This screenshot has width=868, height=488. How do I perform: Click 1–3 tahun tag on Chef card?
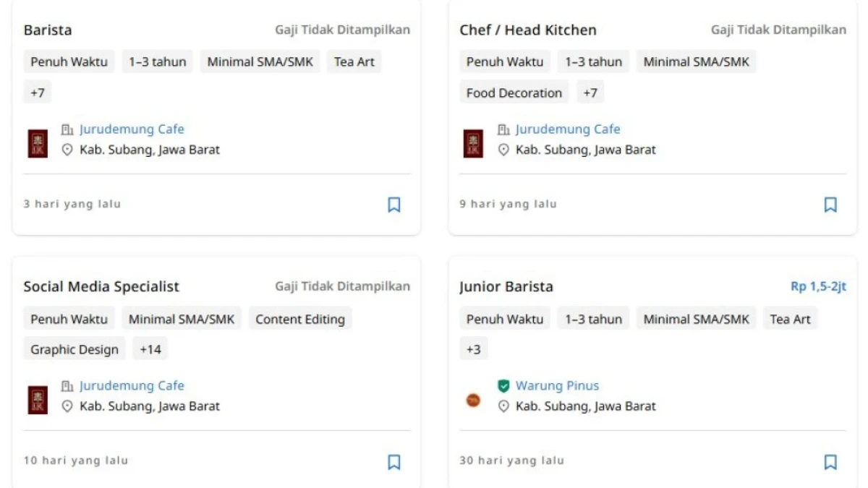(x=593, y=61)
